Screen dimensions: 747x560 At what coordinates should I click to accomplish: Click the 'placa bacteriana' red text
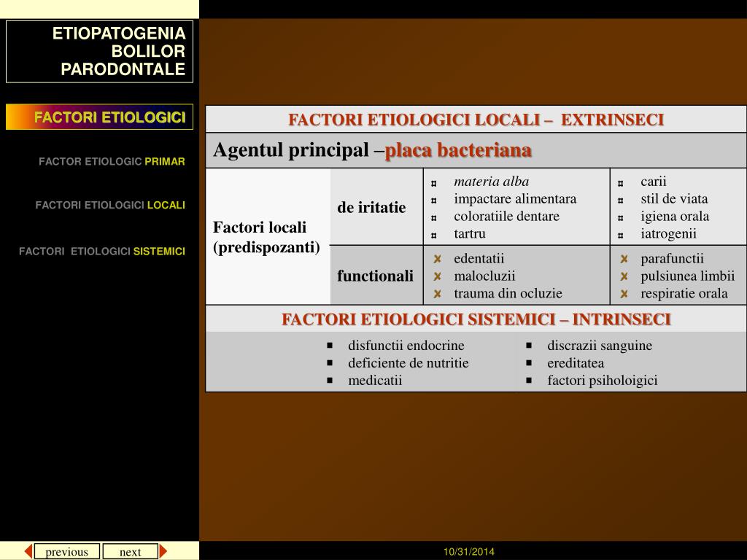[x=458, y=150]
